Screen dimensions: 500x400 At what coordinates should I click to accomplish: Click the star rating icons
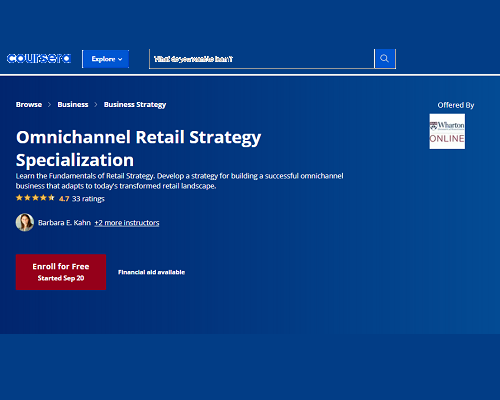pos(35,198)
